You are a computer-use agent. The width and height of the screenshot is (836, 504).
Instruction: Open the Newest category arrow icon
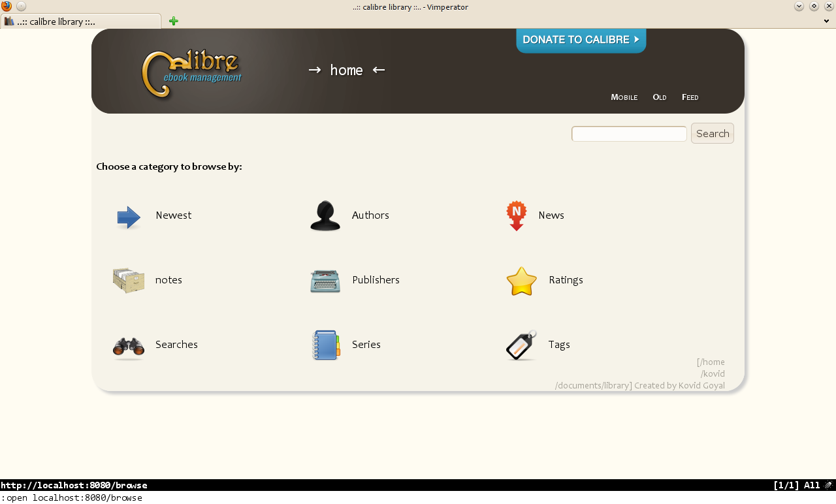pyautogui.click(x=129, y=217)
